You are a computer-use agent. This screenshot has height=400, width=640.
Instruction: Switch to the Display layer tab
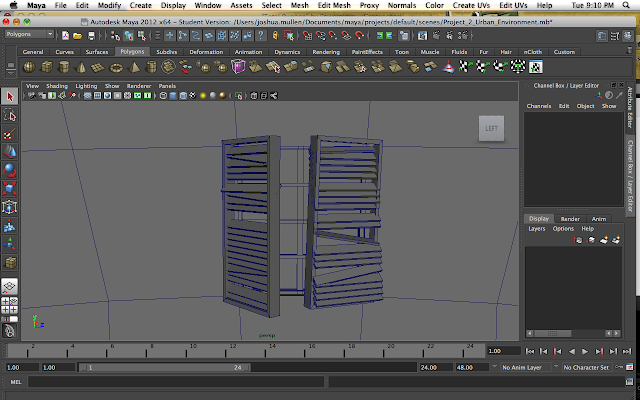(539, 218)
